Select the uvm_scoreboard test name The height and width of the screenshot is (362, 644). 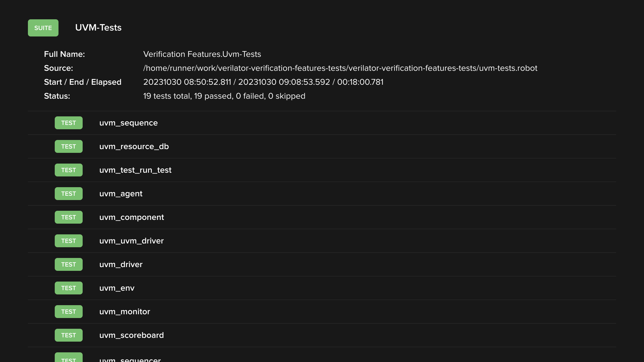tap(131, 335)
